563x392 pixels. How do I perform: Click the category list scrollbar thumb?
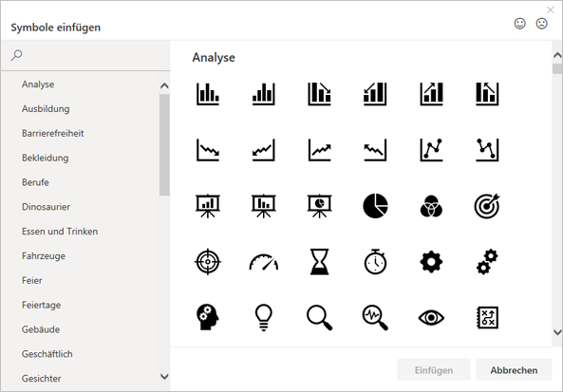click(x=164, y=145)
